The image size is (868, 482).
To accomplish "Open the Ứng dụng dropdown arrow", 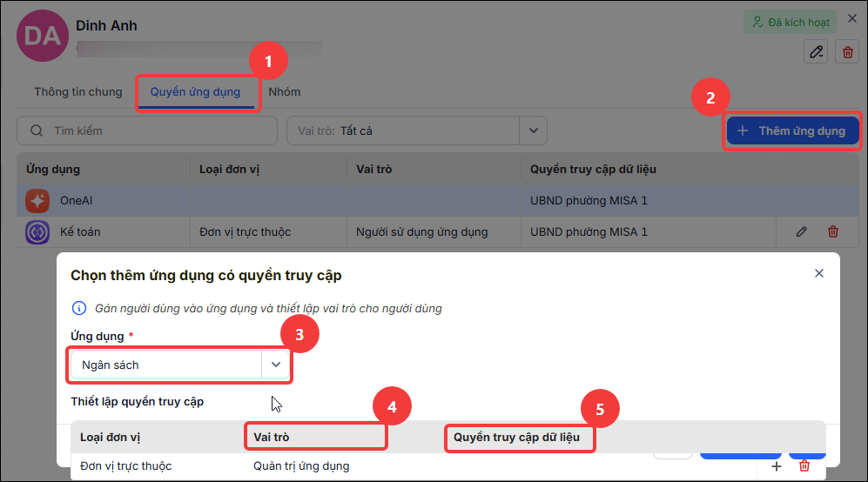I will [x=275, y=365].
